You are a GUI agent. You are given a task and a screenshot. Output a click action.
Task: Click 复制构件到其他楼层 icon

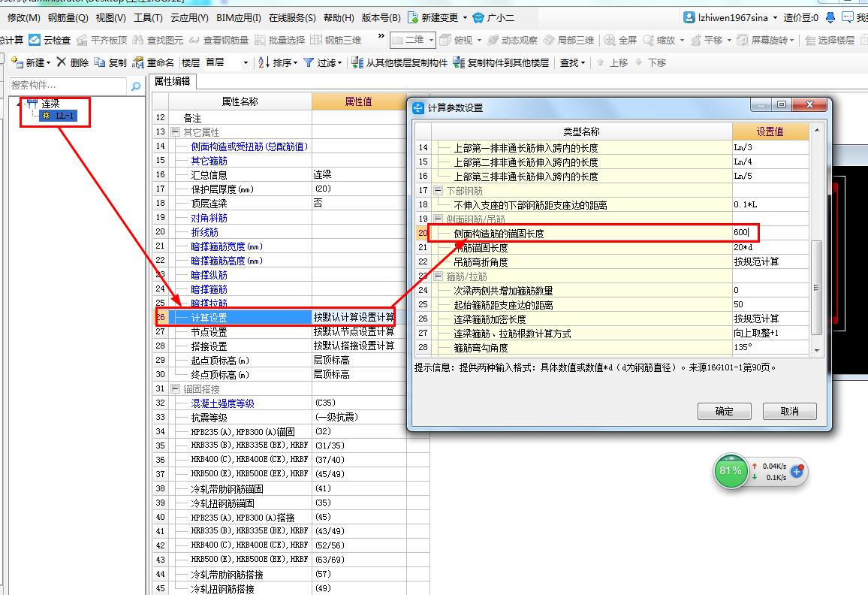(x=459, y=62)
